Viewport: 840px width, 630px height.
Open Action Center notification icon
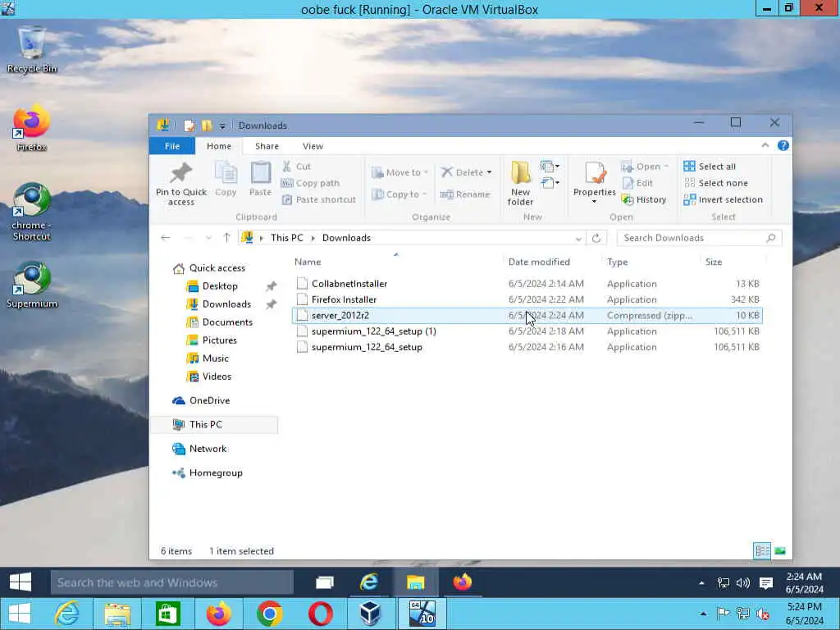(x=766, y=583)
